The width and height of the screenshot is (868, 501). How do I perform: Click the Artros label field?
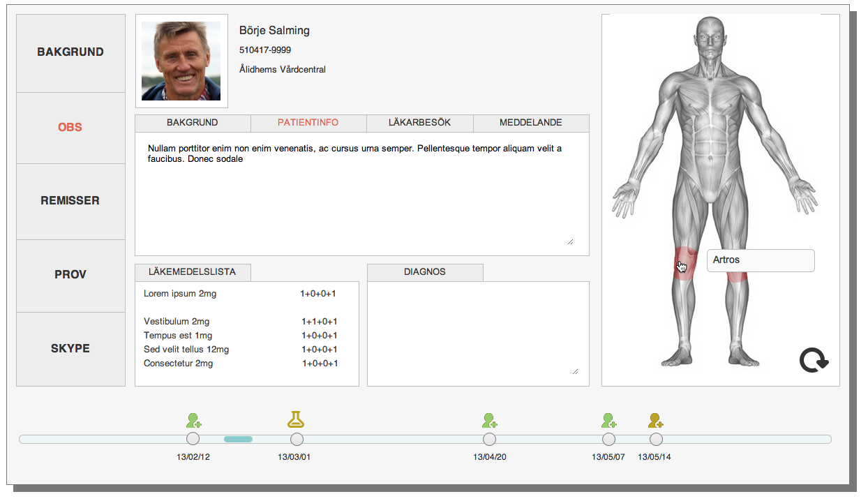pyautogui.click(x=761, y=260)
